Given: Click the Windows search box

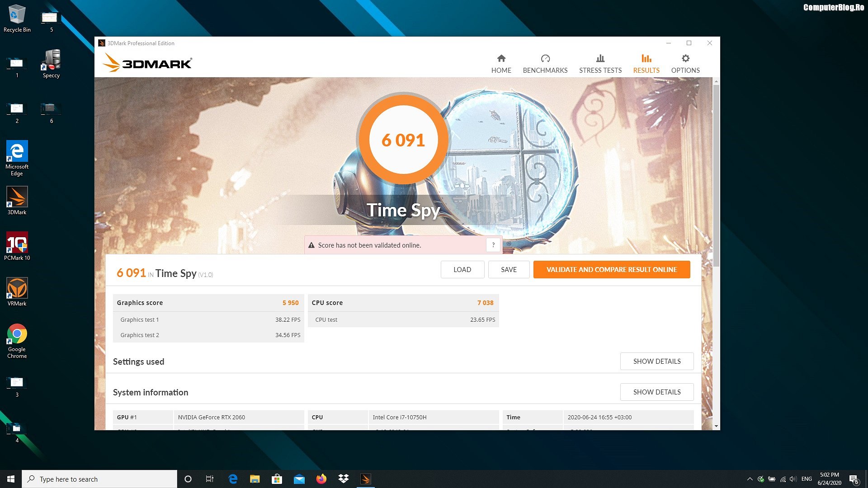Looking at the screenshot, I should click(x=99, y=479).
